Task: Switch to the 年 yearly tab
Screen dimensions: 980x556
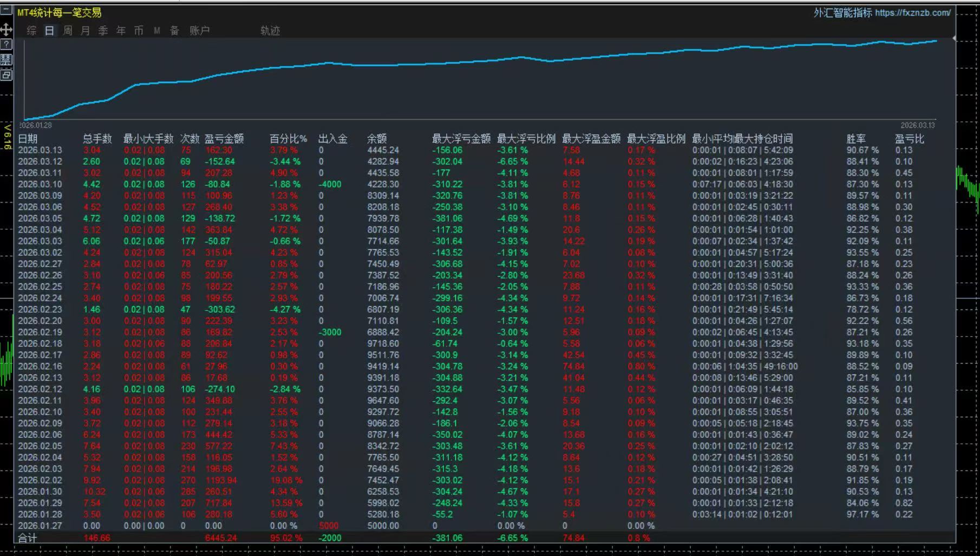Action: point(121,31)
